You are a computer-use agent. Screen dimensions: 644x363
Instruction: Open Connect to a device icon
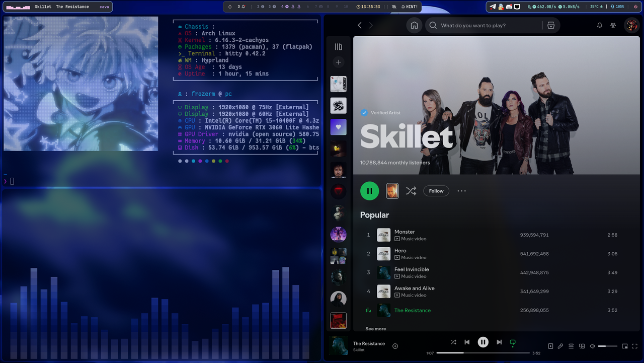pos(582,346)
